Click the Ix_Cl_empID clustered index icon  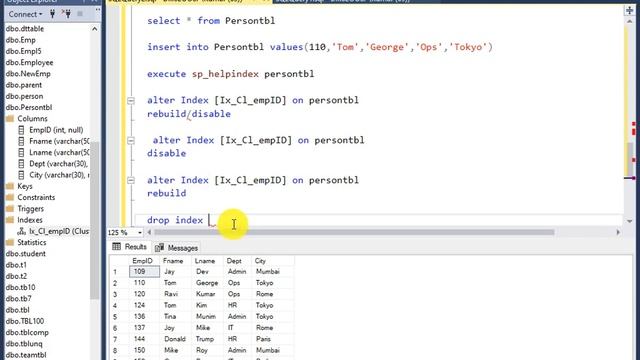click(x=22, y=231)
